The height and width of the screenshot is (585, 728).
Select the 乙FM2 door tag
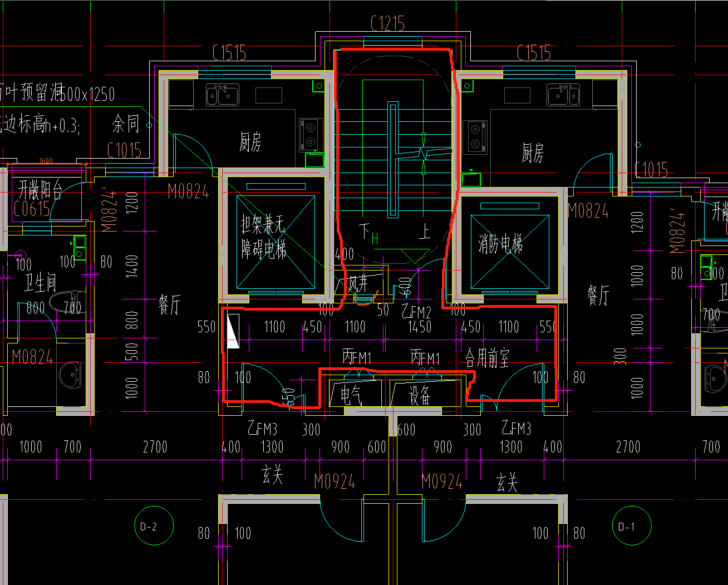tap(417, 311)
